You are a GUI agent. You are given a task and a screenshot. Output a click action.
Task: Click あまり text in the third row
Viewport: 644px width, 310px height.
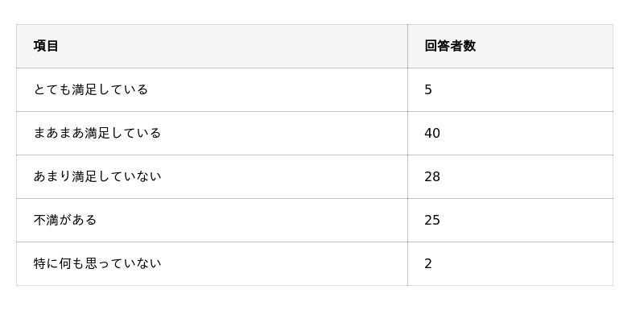[52, 176]
